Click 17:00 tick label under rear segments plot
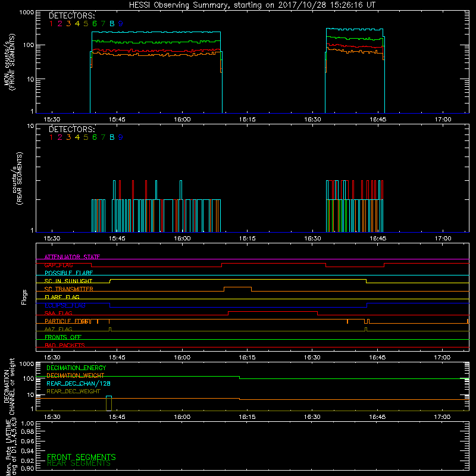This screenshot has width=476, height=476. 443,239
